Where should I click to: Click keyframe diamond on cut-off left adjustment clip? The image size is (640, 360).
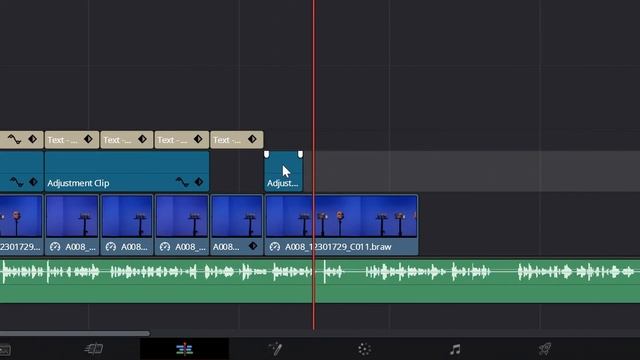[33, 182]
